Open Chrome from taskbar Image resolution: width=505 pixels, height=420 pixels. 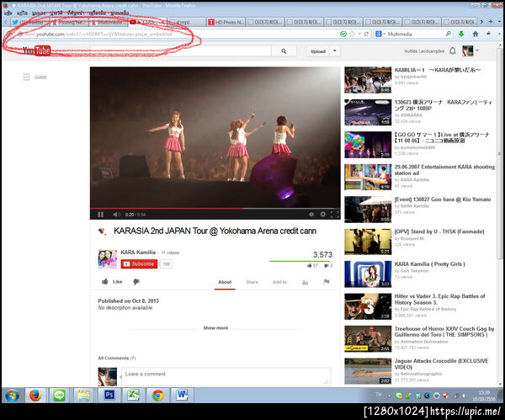[x=158, y=396]
